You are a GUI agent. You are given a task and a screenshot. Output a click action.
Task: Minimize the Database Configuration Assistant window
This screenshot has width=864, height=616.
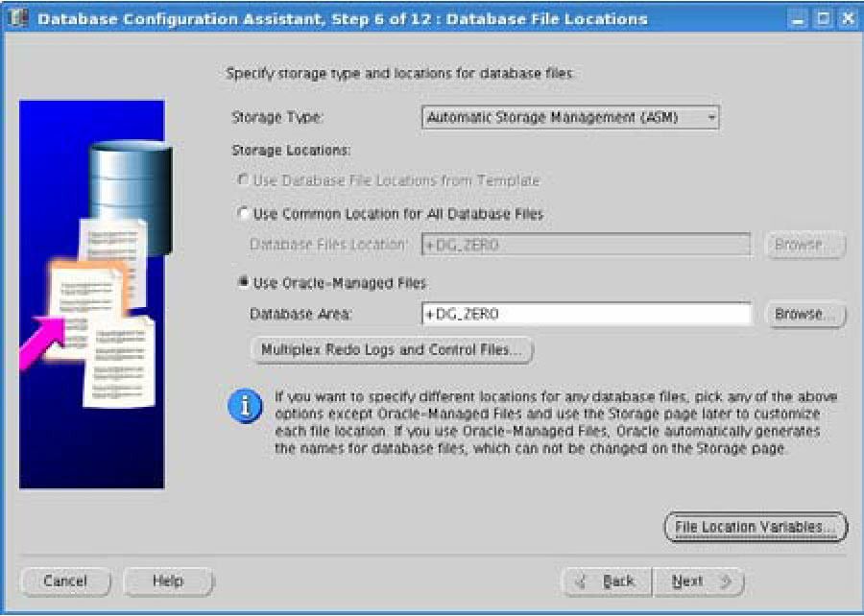click(800, 18)
